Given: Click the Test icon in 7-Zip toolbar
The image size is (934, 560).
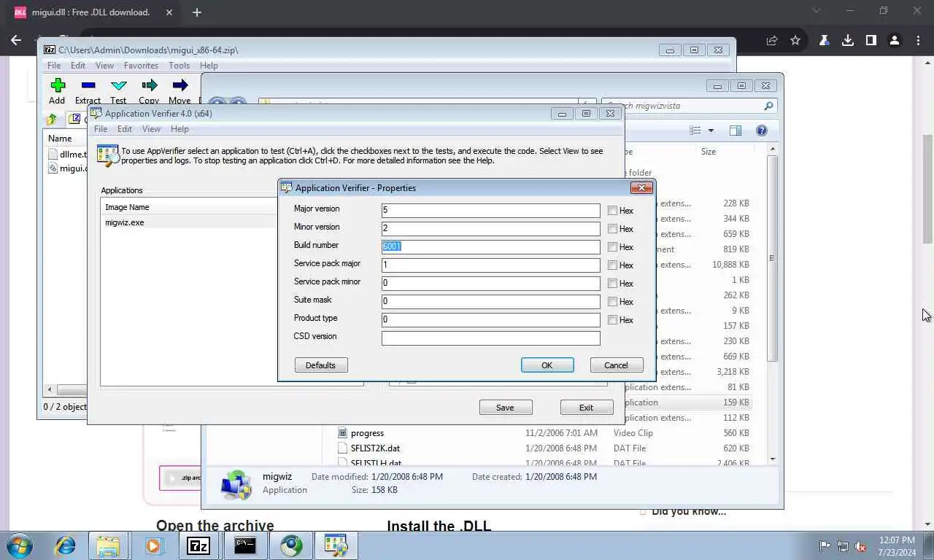Looking at the screenshot, I should pyautogui.click(x=119, y=85).
